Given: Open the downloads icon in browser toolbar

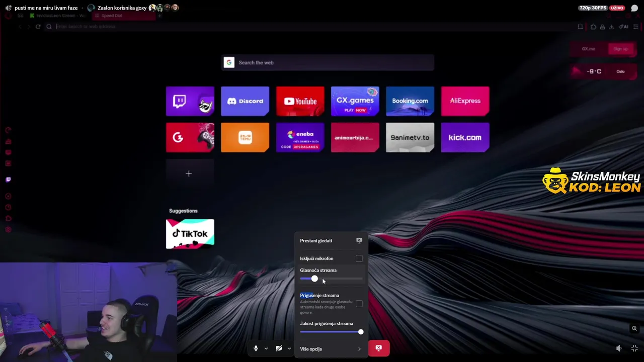Looking at the screenshot, I should (611, 27).
